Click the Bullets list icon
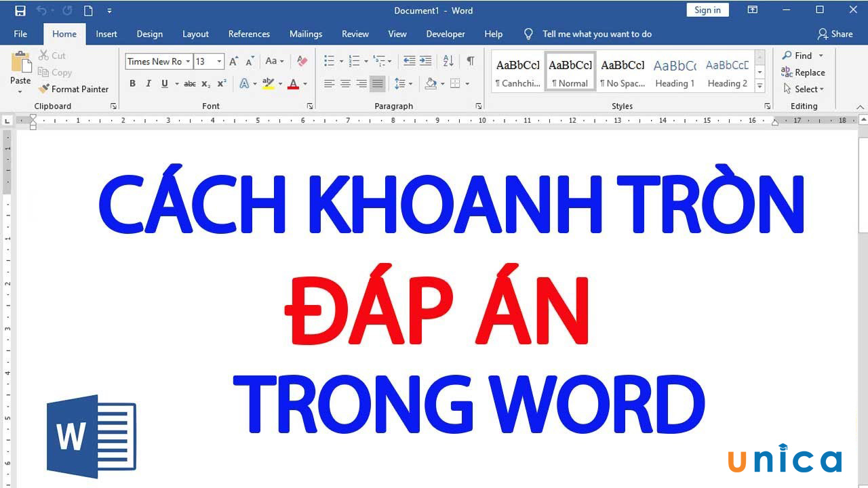Image resolution: width=868 pixels, height=488 pixels. point(329,61)
